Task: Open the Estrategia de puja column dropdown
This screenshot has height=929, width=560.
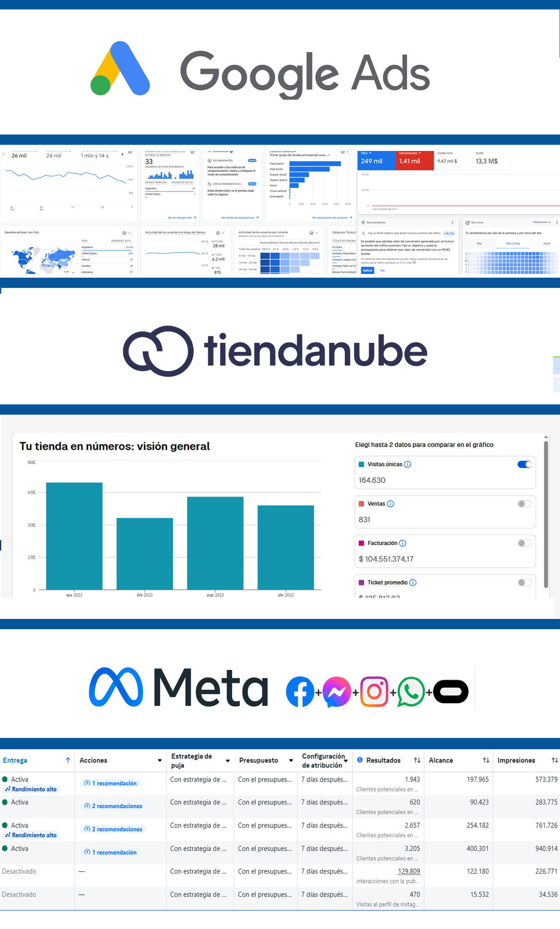Action: (228, 761)
